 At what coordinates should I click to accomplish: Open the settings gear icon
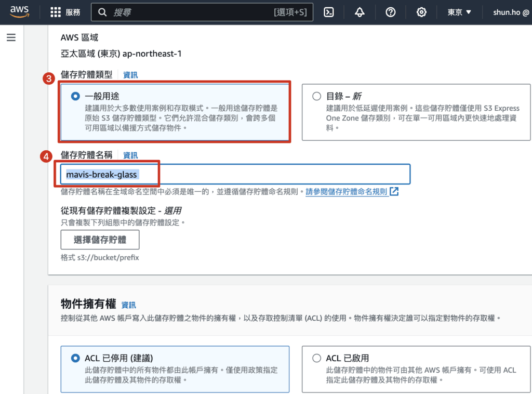421,12
